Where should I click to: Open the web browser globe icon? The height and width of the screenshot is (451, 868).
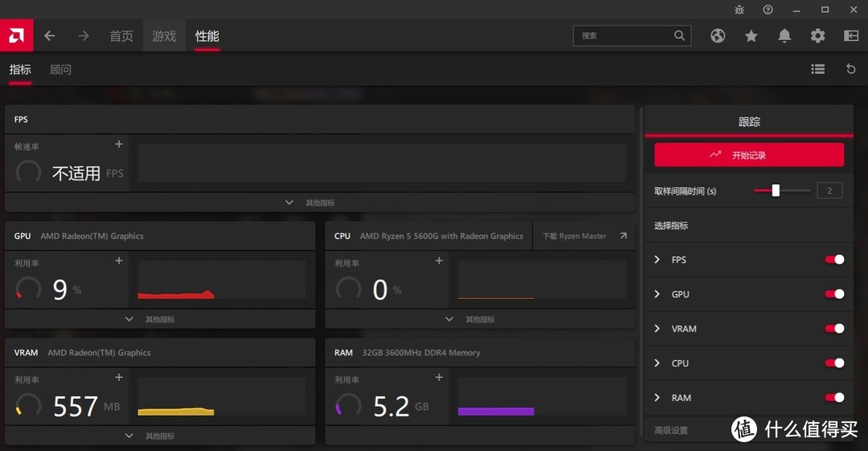click(x=718, y=35)
